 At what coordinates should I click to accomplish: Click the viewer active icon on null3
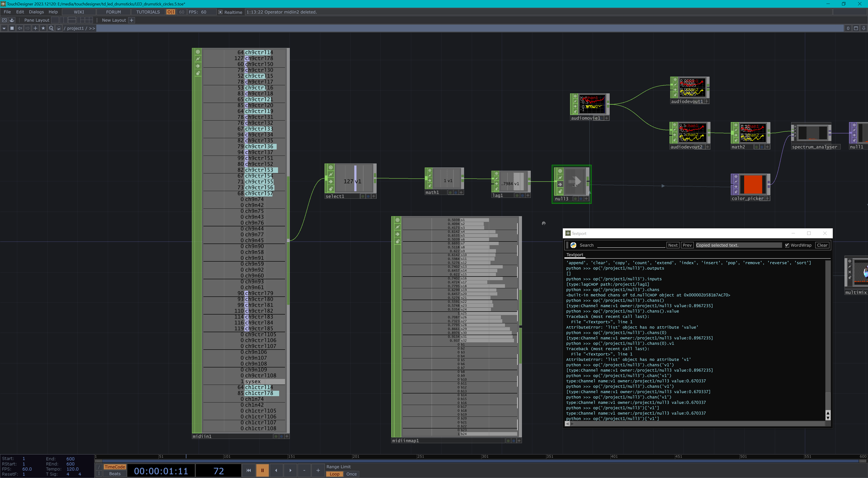click(x=560, y=171)
